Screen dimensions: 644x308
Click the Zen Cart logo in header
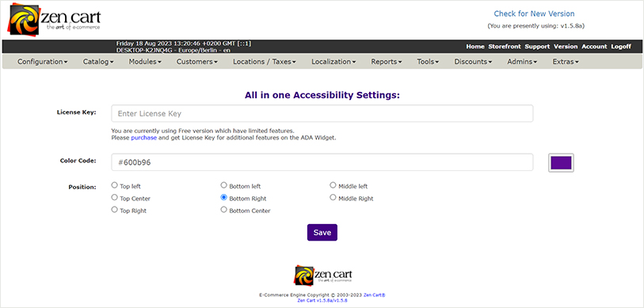pos(54,20)
